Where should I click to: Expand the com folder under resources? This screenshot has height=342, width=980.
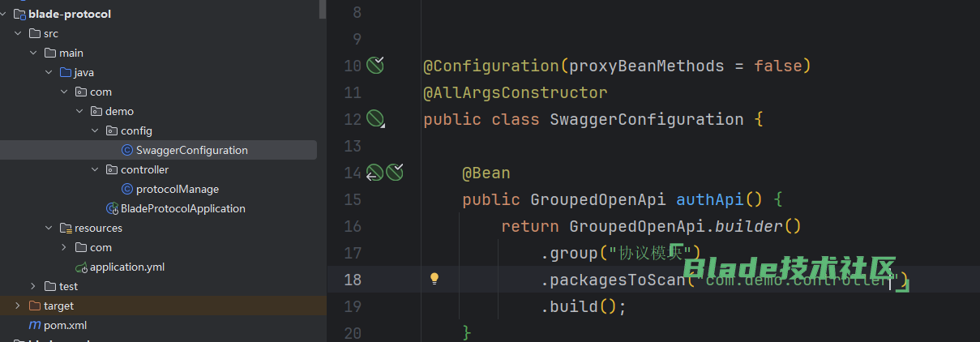tap(64, 247)
